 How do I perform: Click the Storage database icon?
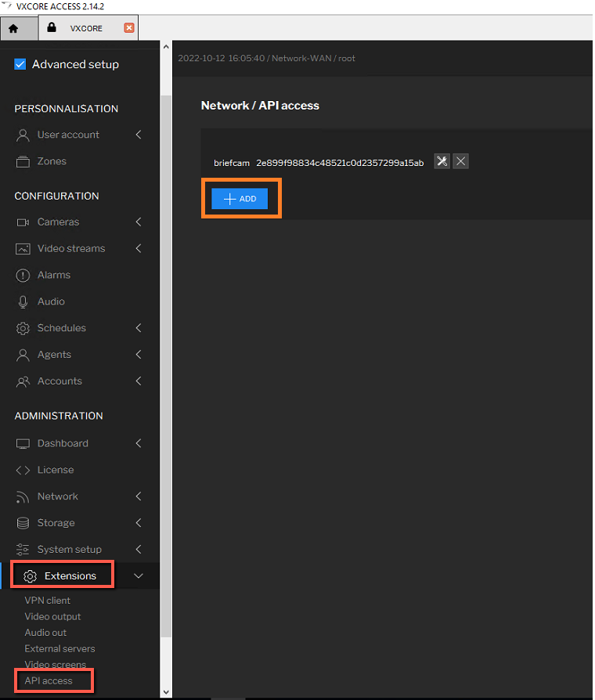pos(23,523)
